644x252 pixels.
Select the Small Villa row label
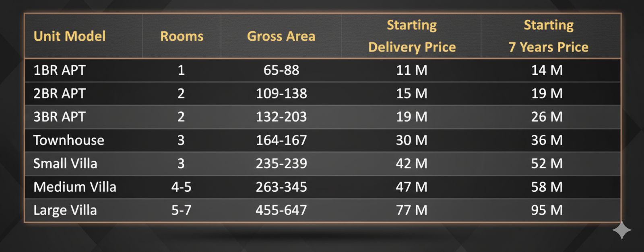pos(65,164)
